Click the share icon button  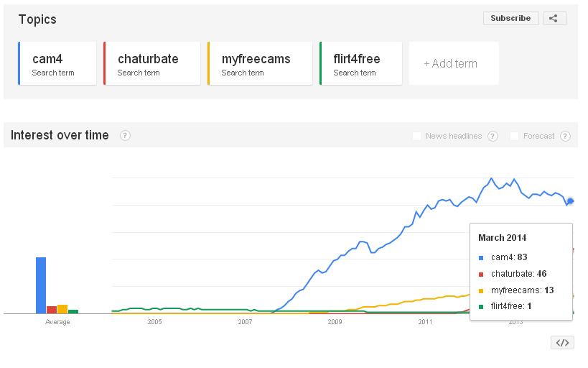click(555, 19)
